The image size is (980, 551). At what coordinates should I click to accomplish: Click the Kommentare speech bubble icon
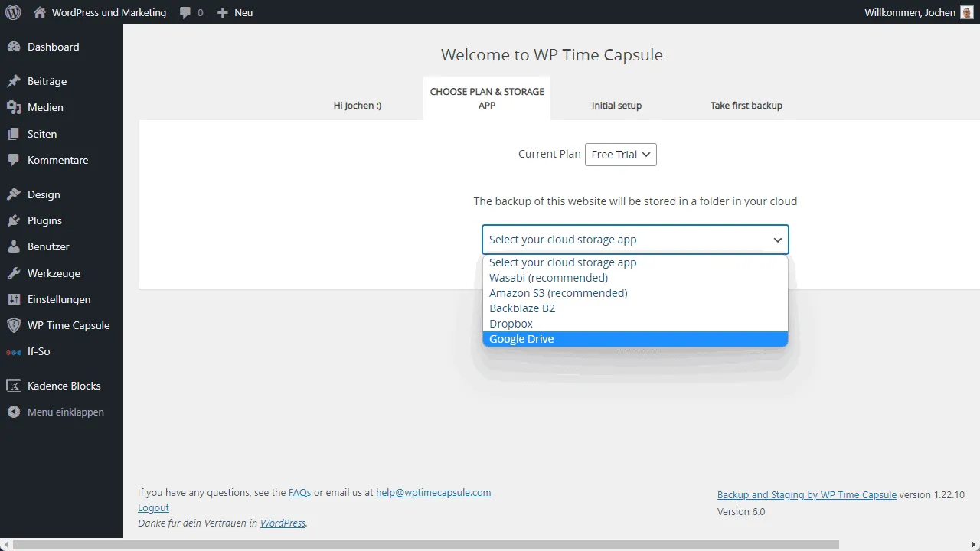(x=14, y=160)
